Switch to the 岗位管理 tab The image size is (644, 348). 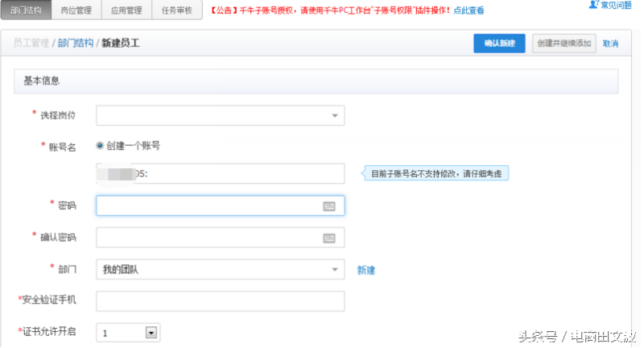click(x=76, y=11)
